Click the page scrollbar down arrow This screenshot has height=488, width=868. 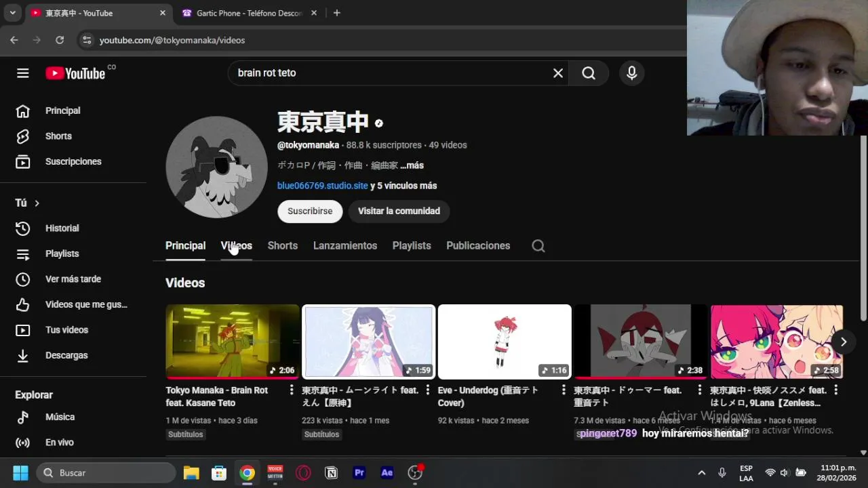click(x=863, y=453)
